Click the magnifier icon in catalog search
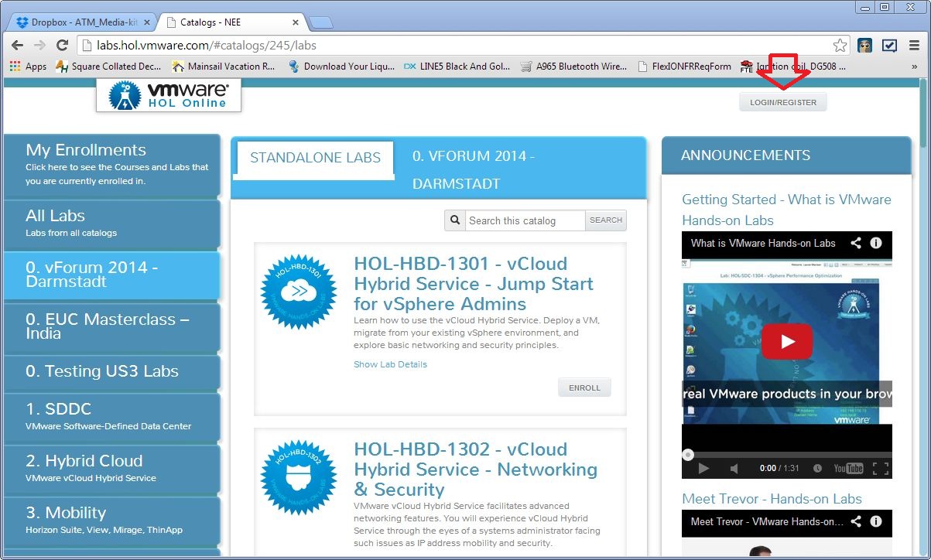 [454, 220]
